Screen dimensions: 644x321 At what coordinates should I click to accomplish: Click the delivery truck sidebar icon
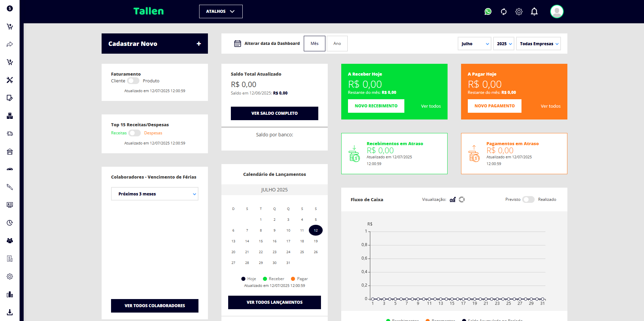10,134
